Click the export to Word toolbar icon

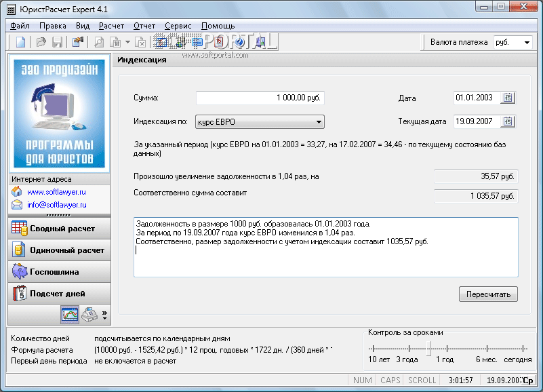[115, 42]
